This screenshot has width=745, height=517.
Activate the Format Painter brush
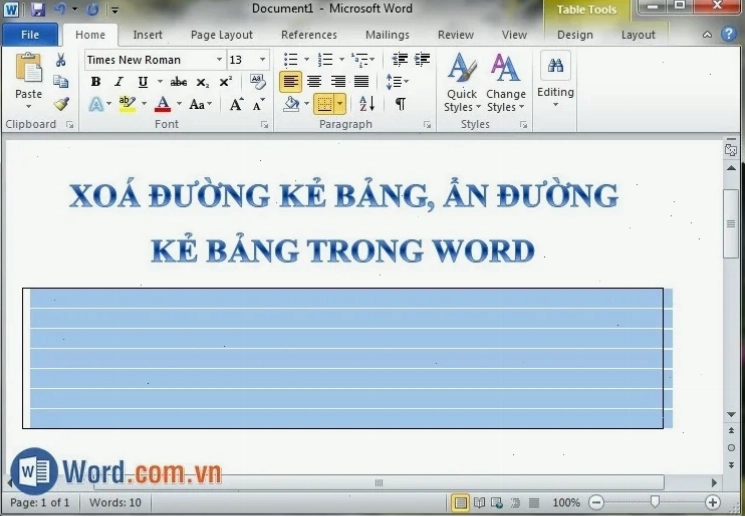pos(61,104)
